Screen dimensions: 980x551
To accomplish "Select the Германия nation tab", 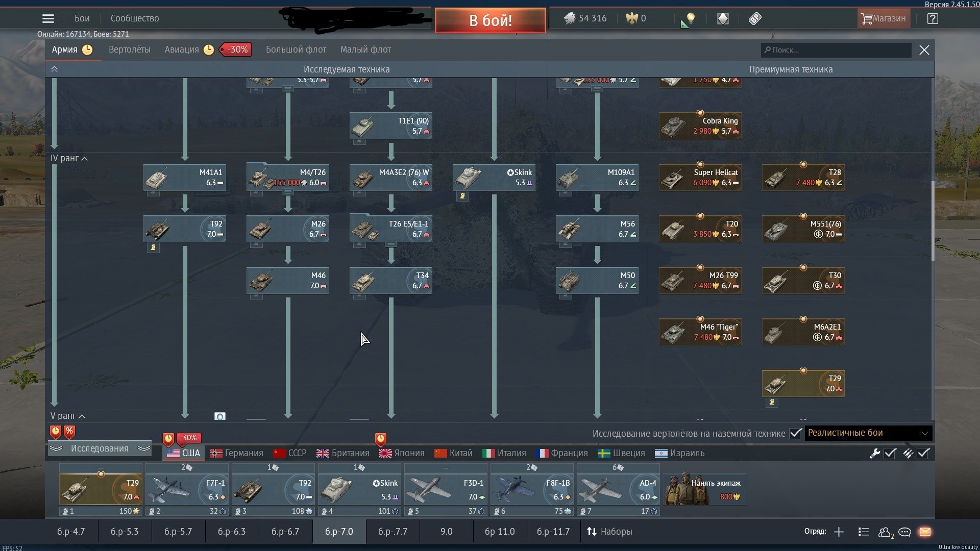I will click(237, 453).
